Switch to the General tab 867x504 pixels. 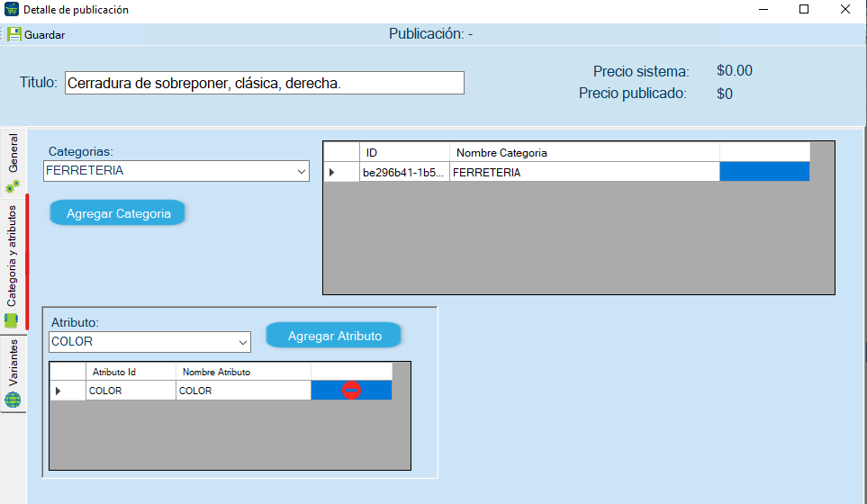tap(13, 162)
